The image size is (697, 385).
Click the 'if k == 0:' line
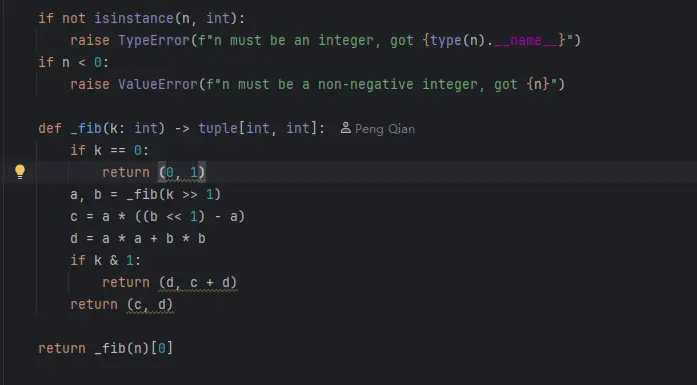point(109,150)
